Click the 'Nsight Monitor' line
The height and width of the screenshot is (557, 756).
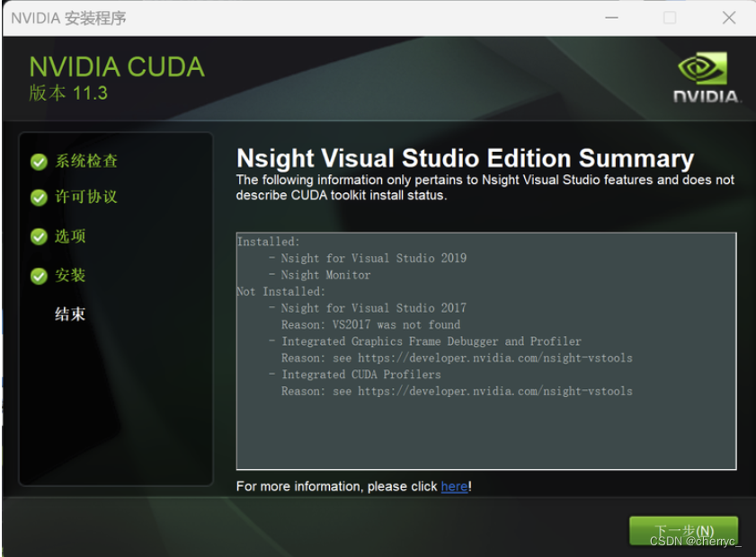[x=320, y=275]
